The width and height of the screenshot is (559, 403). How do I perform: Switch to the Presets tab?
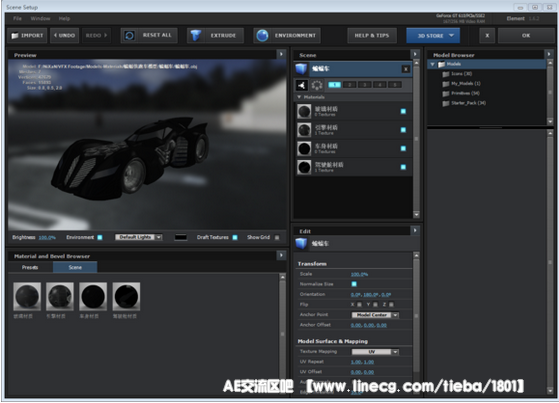coord(30,267)
